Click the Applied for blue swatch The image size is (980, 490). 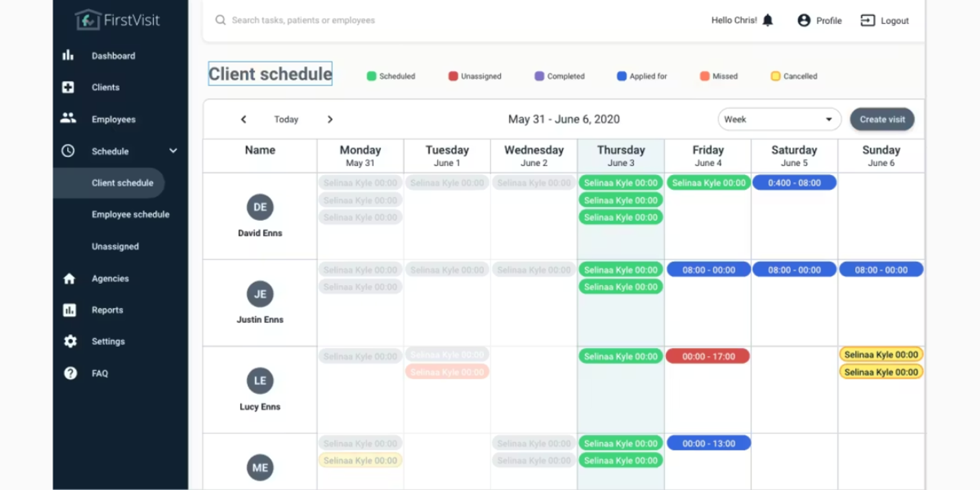622,76
